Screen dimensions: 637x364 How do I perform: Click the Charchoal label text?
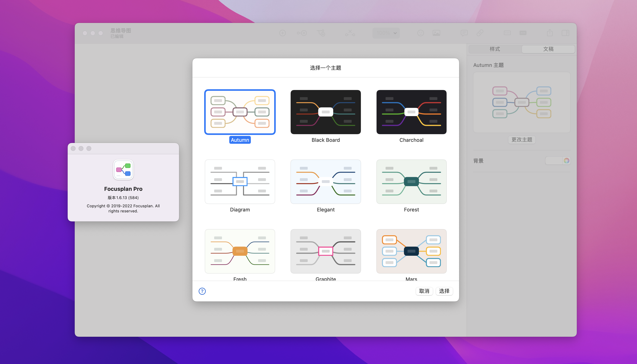click(x=411, y=140)
